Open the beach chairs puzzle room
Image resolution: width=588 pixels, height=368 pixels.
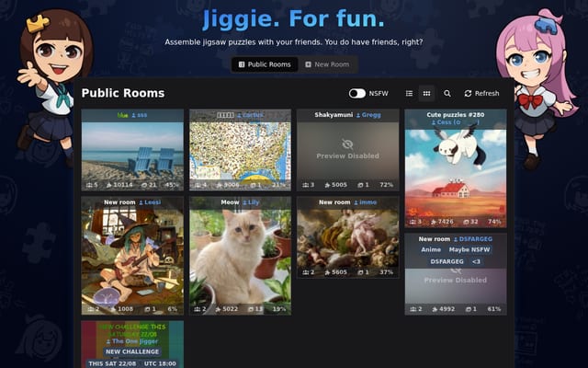[x=132, y=150]
